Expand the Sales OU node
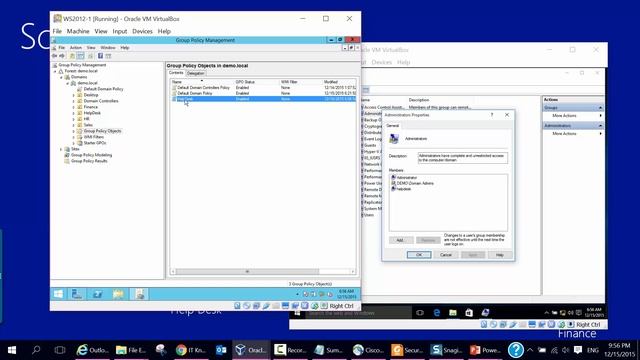The width and height of the screenshot is (640, 360). pos(73,125)
